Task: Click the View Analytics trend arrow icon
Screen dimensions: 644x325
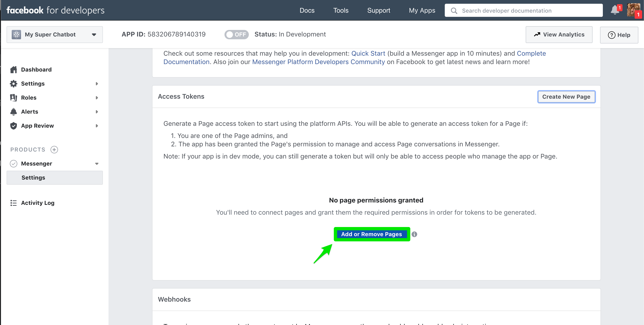Action: coord(537,35)
